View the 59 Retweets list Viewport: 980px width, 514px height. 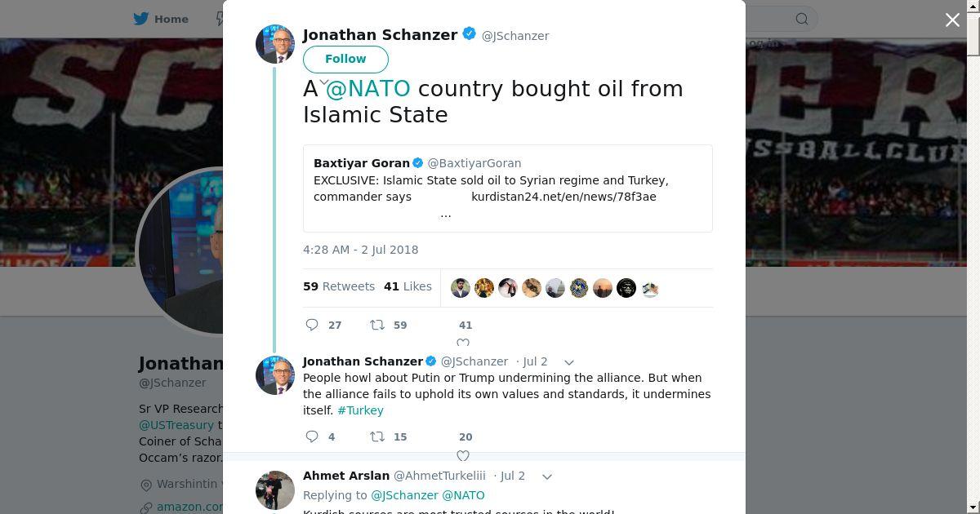(339, 286)
